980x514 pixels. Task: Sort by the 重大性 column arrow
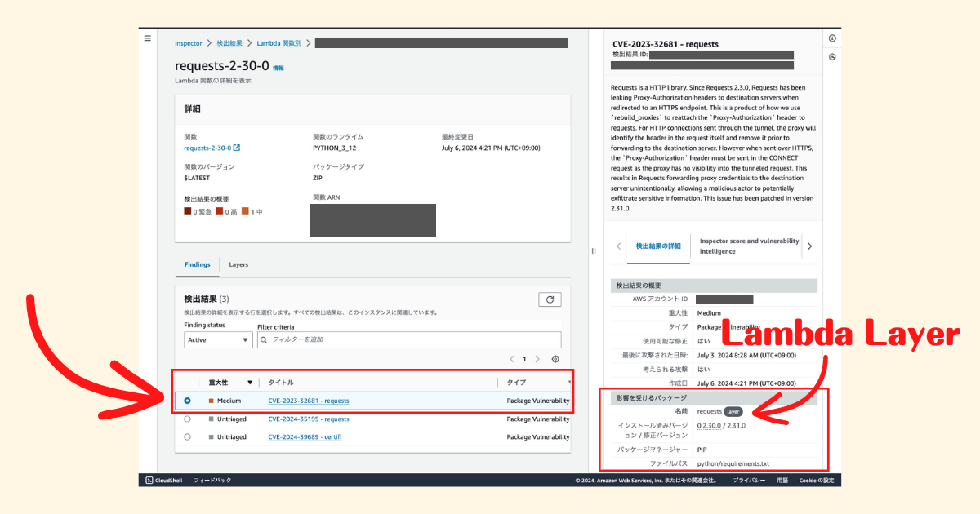pos(250,382)
